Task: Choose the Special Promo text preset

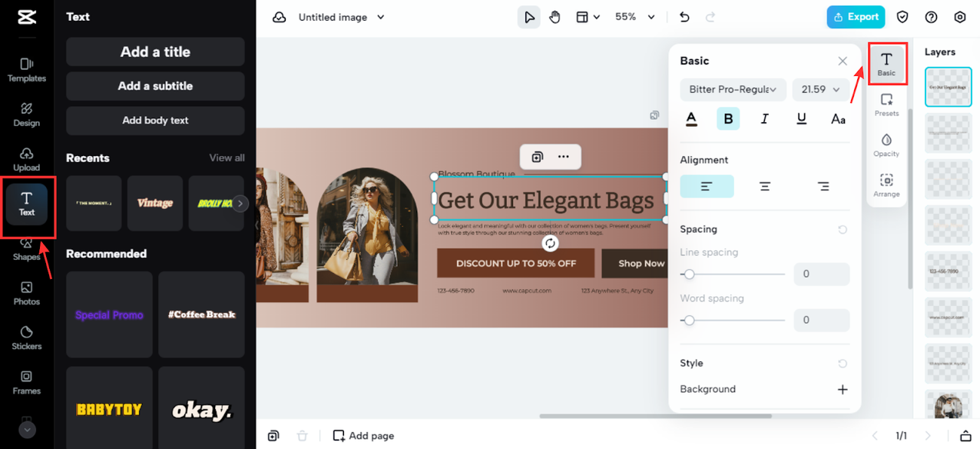Action: (x=109, y=314)
